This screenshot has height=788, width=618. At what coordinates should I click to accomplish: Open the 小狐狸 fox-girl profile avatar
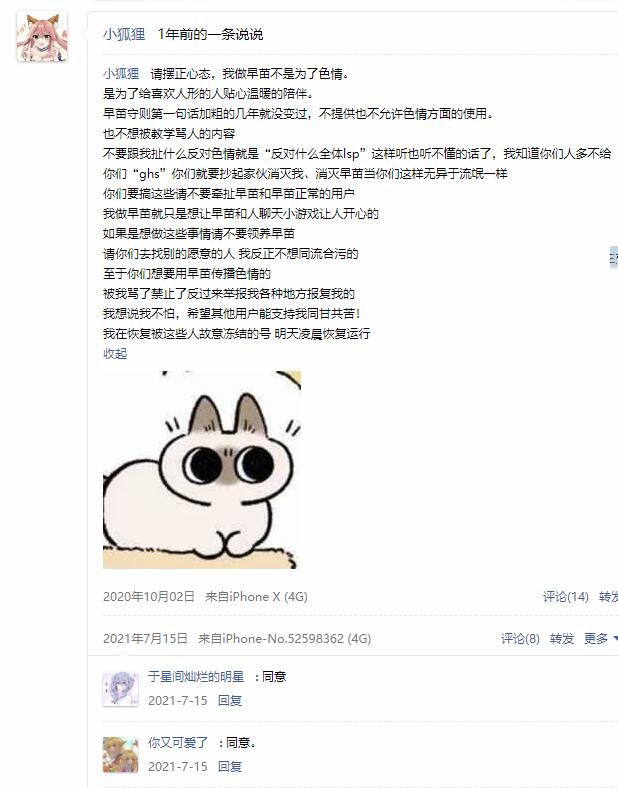[x=42, y=37]
